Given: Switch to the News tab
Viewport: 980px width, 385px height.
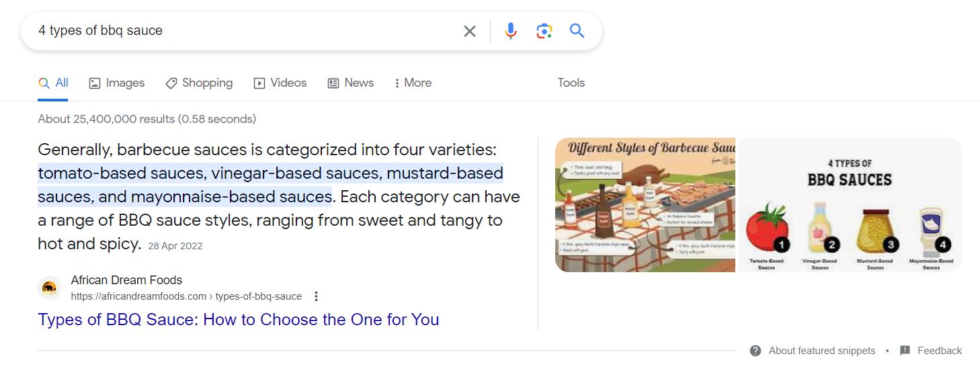Looking at the screenshot, I should (350, 83).
